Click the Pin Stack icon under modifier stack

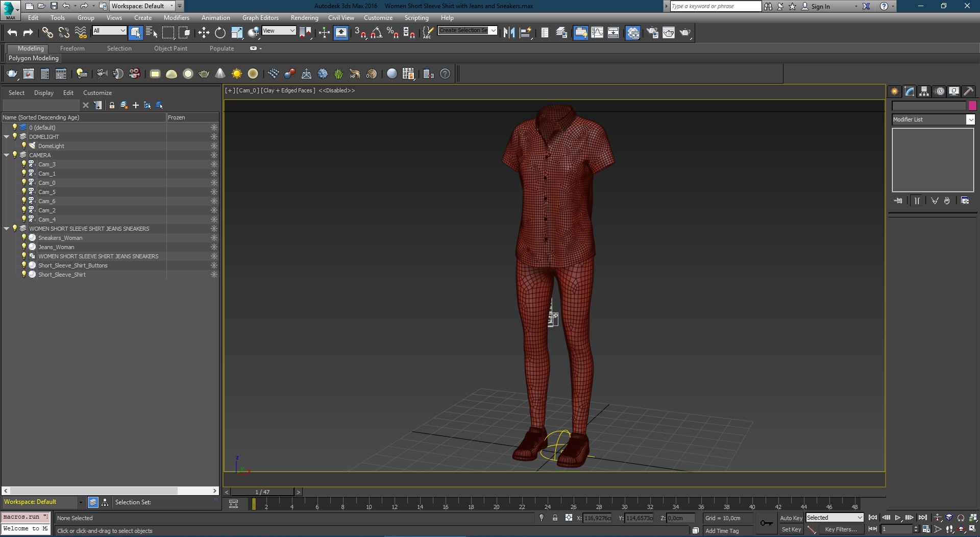pos(898,201)
